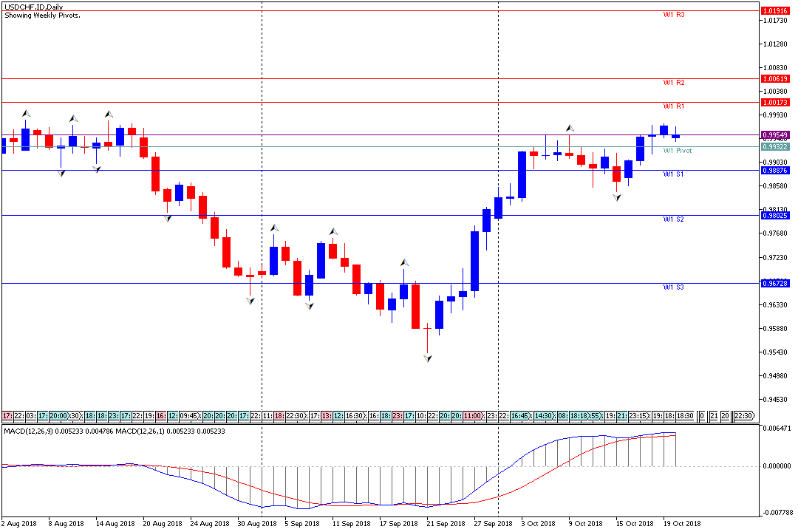Click the up fractal arrow just right of the first dashed separator
The width and height of the screenshot is (798, 532).
[274, 228]
